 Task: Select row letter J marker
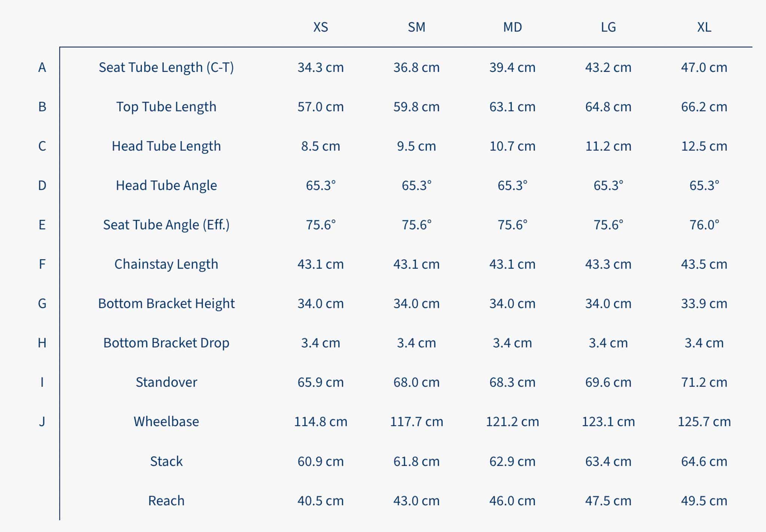tap(42, 422)
